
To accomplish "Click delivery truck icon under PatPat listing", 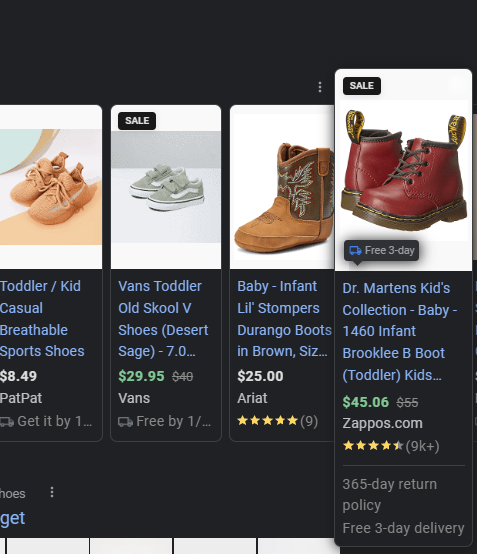I will [7, 422].
